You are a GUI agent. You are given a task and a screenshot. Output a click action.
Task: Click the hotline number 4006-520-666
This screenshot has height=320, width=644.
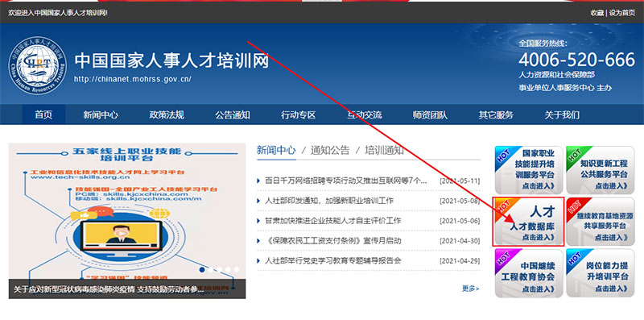click(x=576, y=60)
